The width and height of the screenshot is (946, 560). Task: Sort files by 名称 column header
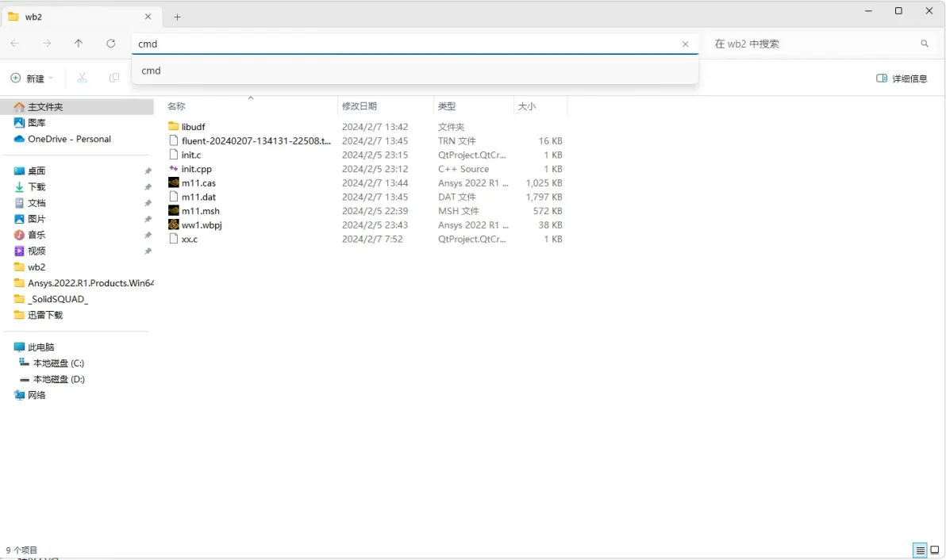(176, 106)
